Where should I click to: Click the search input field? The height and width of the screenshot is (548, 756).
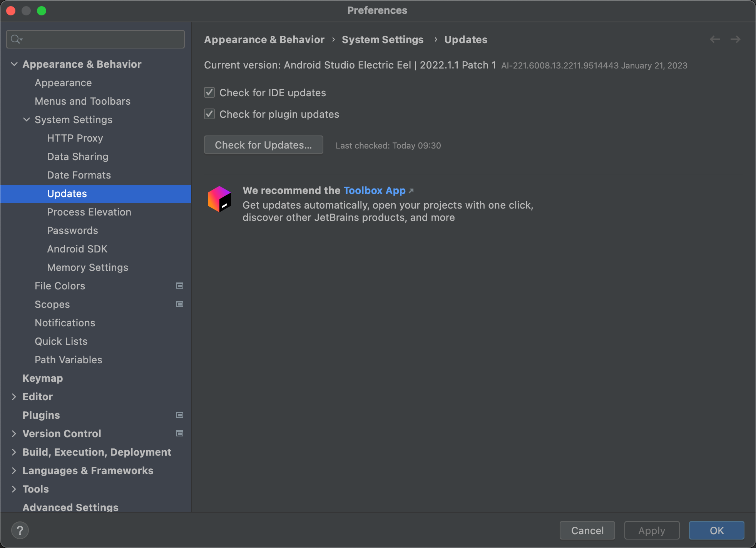[96, 39]
